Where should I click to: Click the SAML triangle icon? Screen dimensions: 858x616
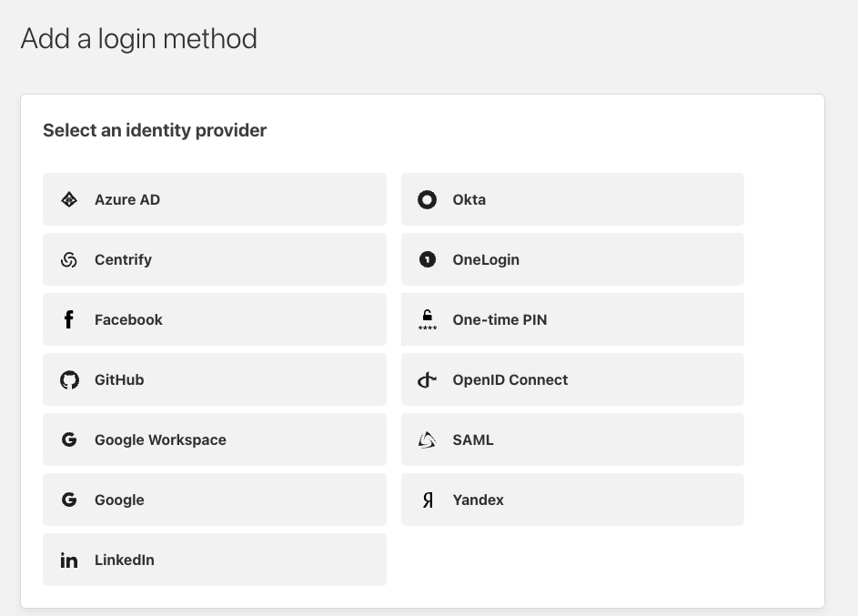pyautogui.click(x=428, y=439)
